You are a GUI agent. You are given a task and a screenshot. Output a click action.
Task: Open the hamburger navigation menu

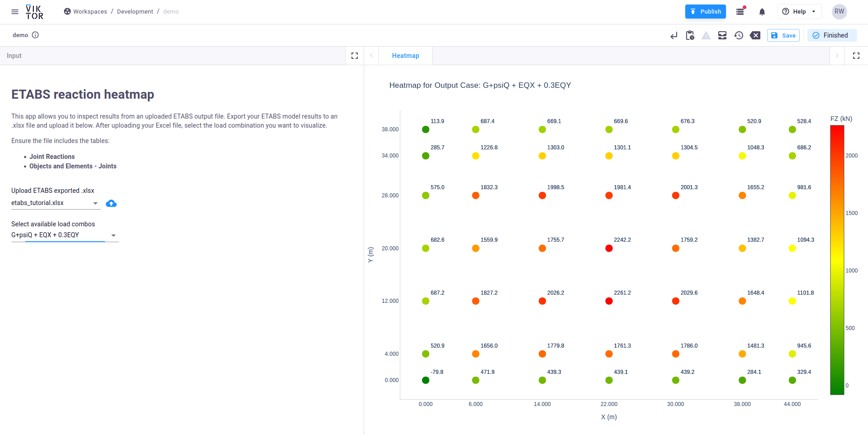15,12
